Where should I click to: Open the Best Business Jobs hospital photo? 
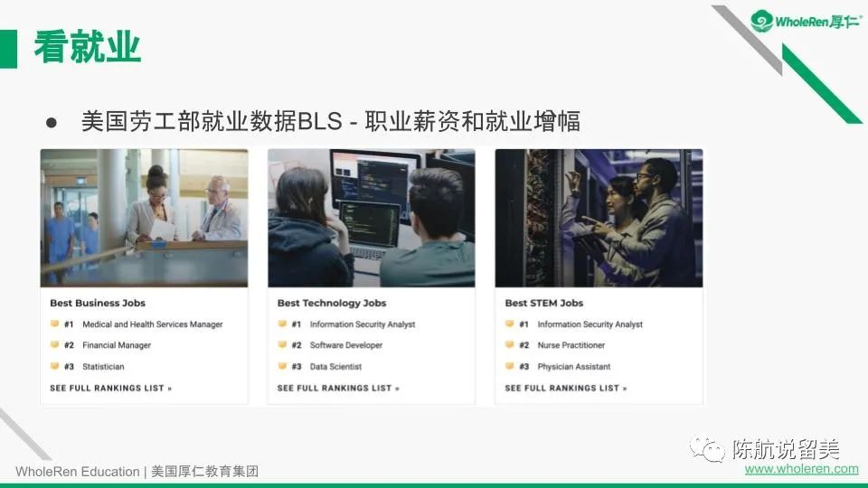pyautogui.click(x=144, y=218)
